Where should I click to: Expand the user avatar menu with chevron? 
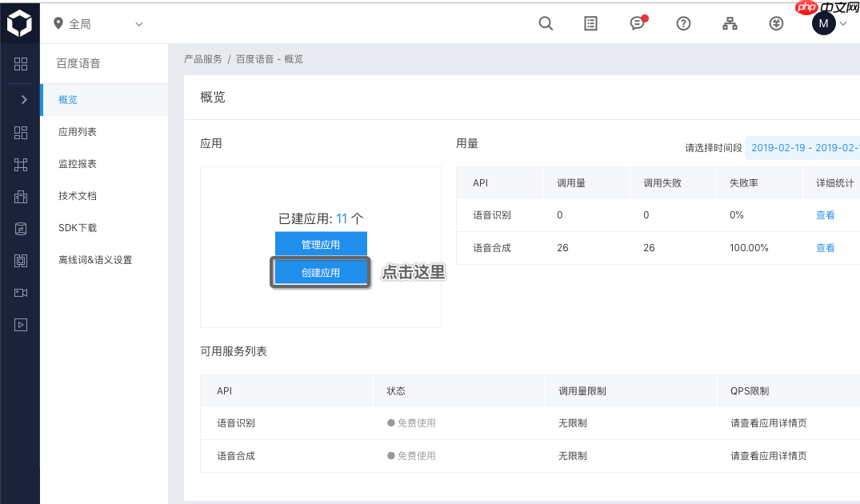coord(843,23)
